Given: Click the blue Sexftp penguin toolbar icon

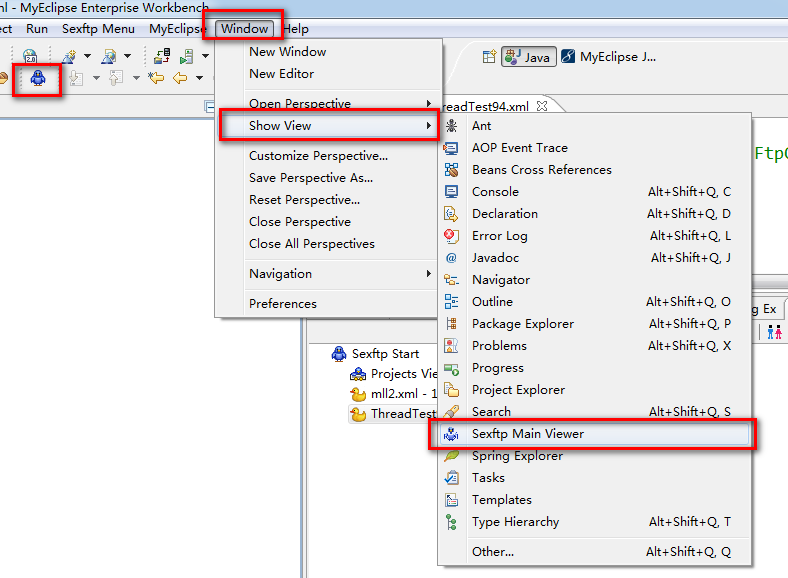Looking at the screenshot, I should point(38,78).
